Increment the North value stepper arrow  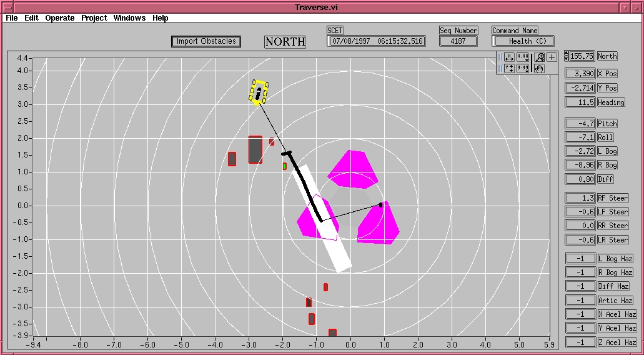point(567,54)
